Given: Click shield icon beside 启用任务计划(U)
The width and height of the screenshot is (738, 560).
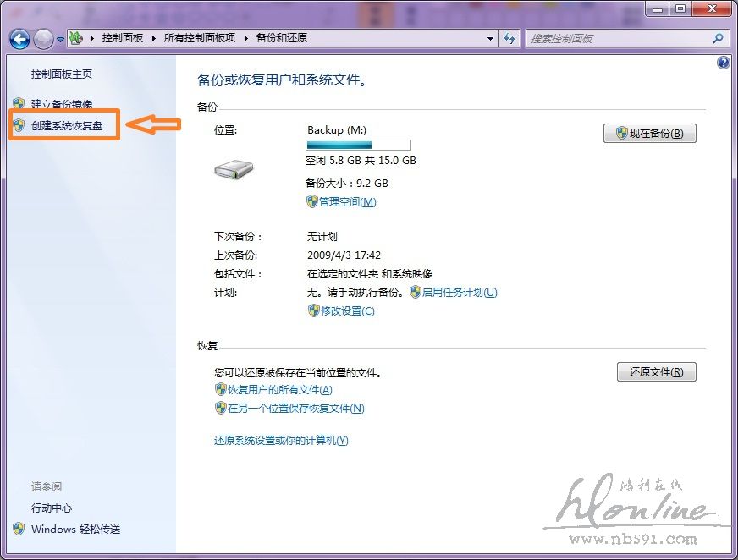Looking at the screenshot, I should [415, 292].
